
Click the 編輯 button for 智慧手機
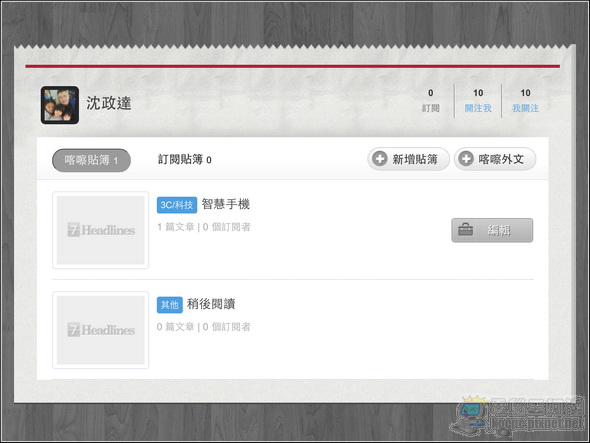tap(492, 230)
